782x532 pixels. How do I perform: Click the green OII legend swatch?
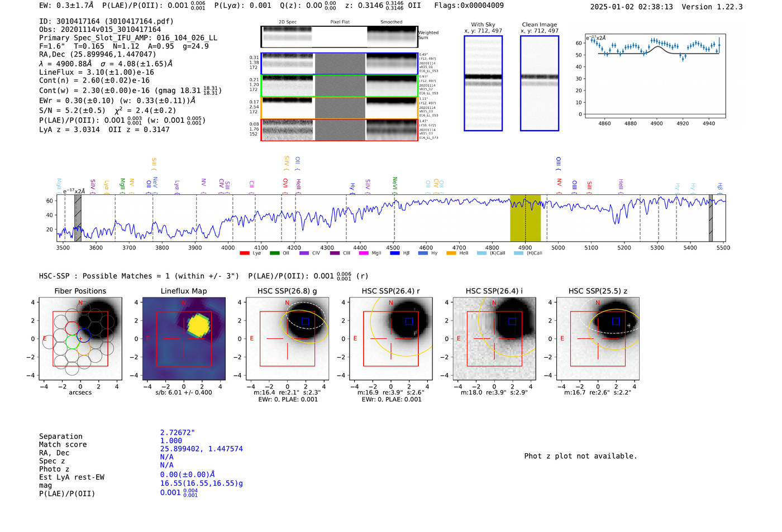click(x=274, y=253)
